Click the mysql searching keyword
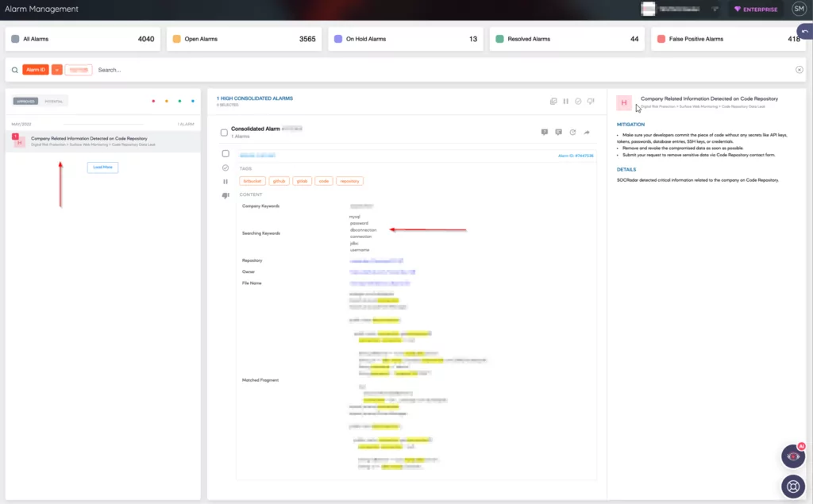 (355, 217)
